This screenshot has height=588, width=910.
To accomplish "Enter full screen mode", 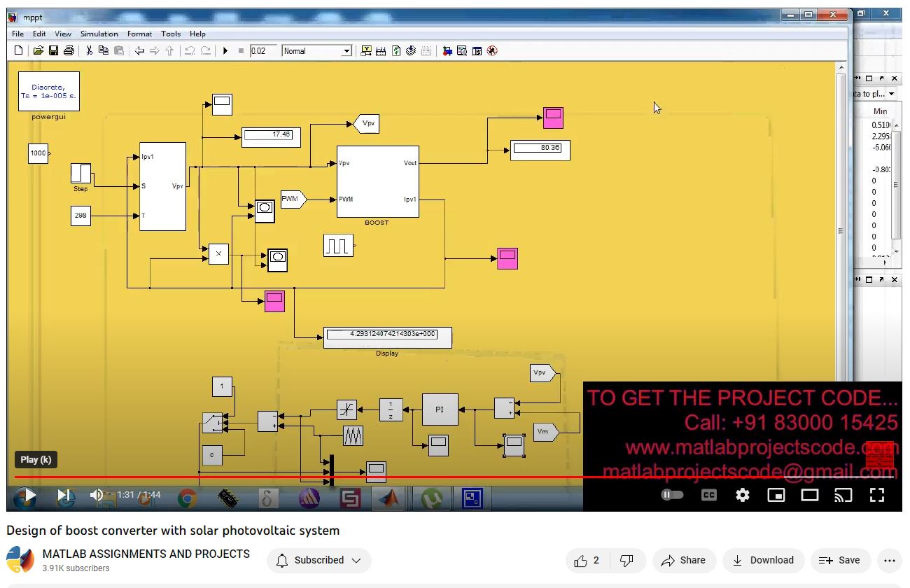I will [x=877, y=495].
